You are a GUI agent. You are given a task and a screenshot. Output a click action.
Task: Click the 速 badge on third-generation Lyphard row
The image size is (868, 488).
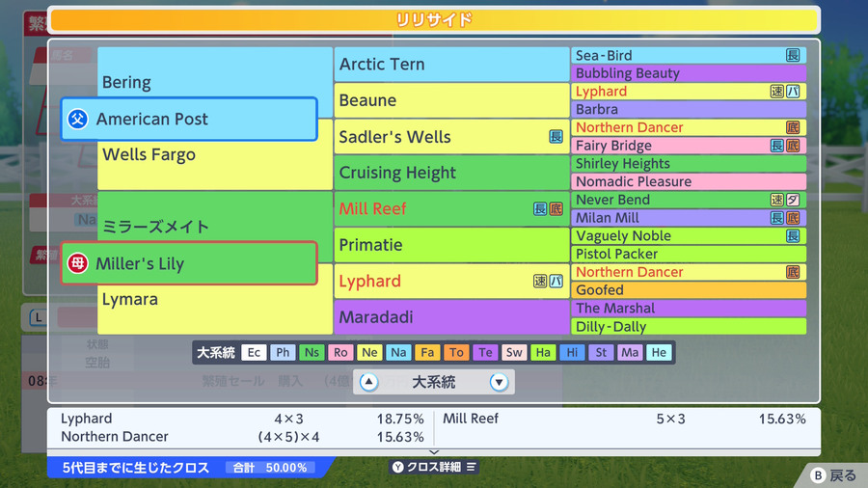click(540, 281)
